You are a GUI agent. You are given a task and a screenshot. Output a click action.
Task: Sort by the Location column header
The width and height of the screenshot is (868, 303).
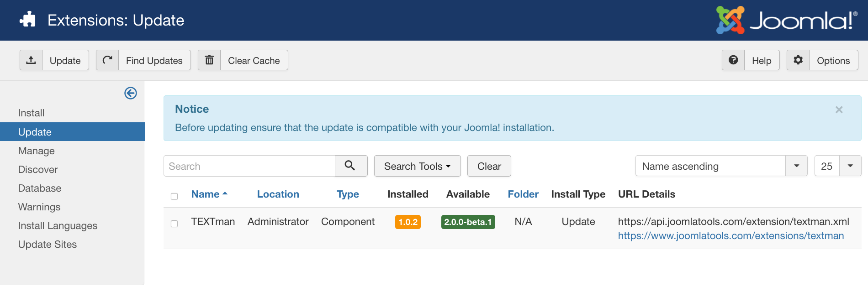click(278, 194)
